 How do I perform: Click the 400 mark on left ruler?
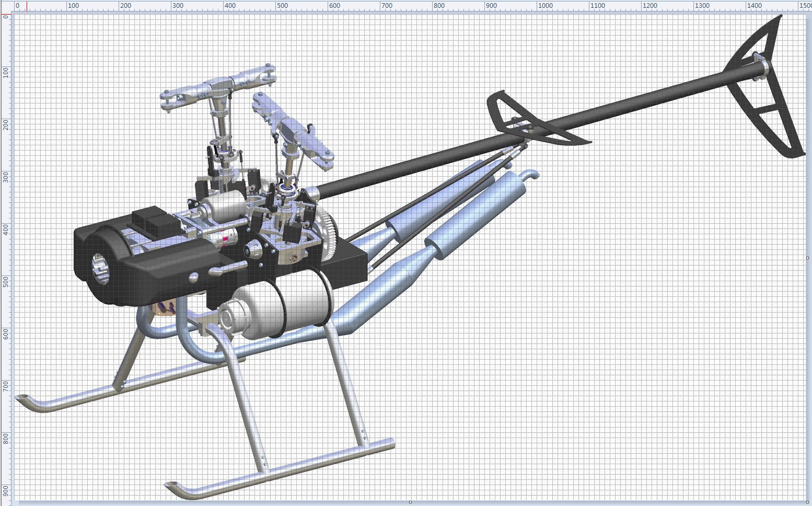coord(5,228)
